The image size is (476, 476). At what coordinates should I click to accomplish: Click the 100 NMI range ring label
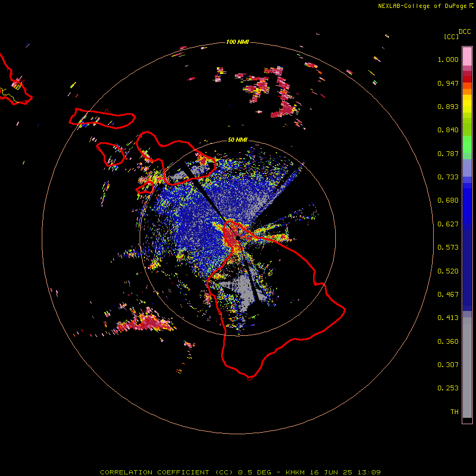pos(237,42)
